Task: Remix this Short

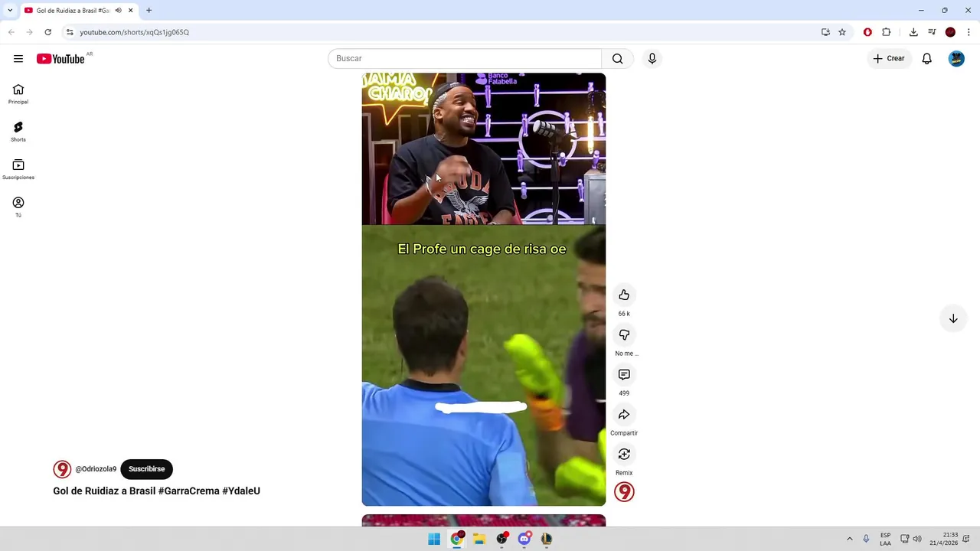Action: click(624, 455)
